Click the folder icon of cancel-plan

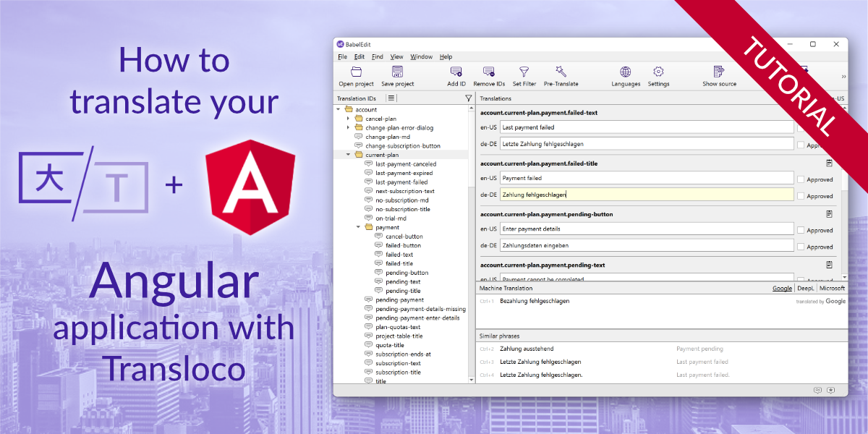359,119
